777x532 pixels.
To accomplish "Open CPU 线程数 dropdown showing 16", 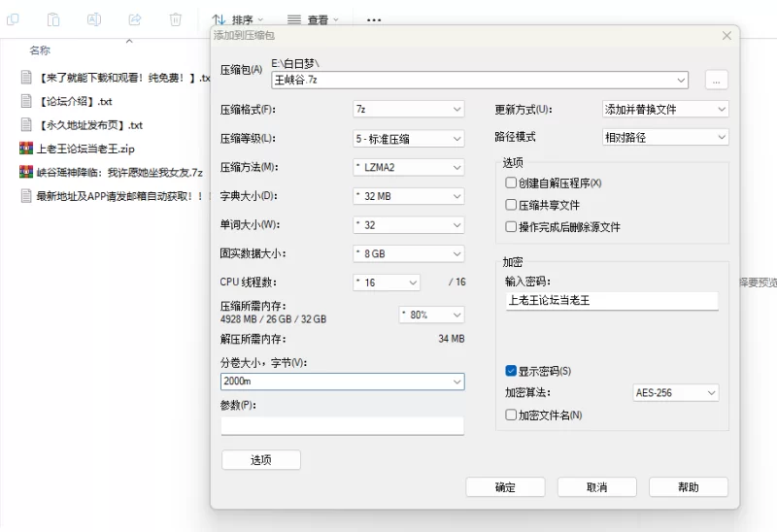I will [x=387, y=283].
